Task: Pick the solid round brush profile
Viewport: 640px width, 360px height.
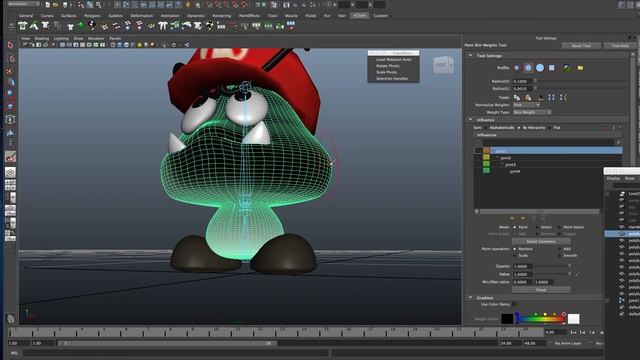Action: [540, 68]
